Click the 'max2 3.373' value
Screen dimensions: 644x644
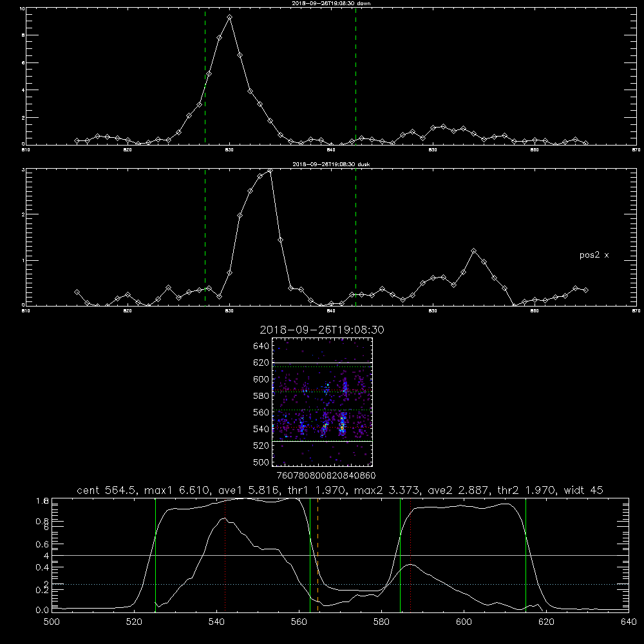click(386, 490)
